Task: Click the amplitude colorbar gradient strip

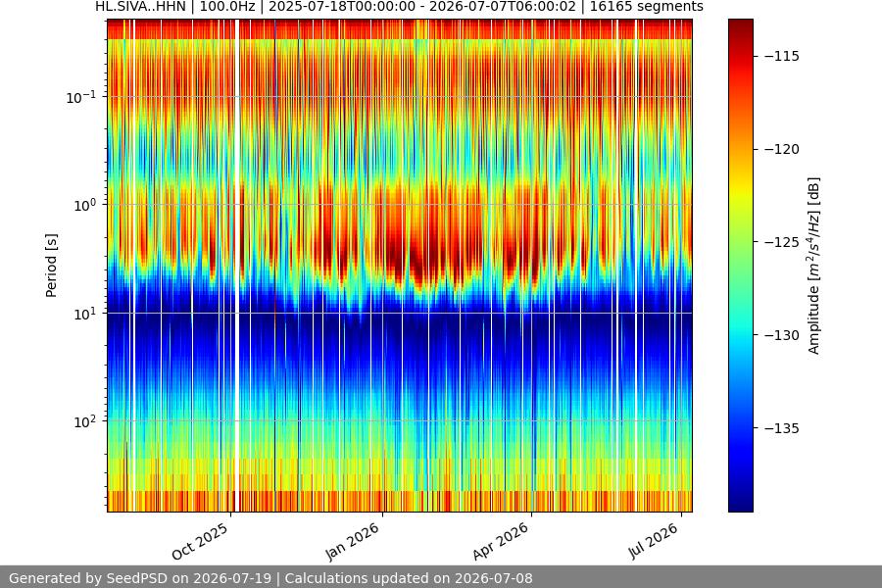Action: tap(740, 266)
